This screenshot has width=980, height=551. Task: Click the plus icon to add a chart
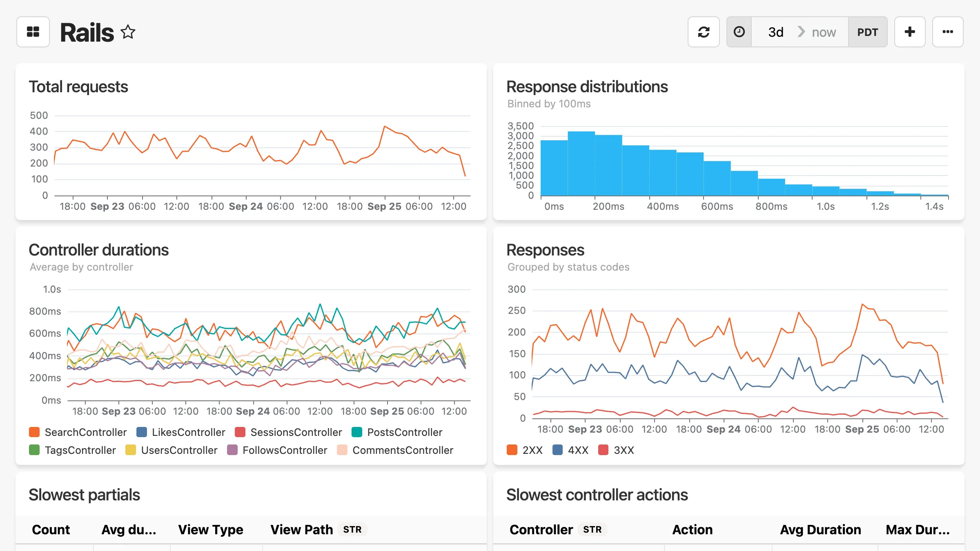pyautogui.click(x=910, y=31)
